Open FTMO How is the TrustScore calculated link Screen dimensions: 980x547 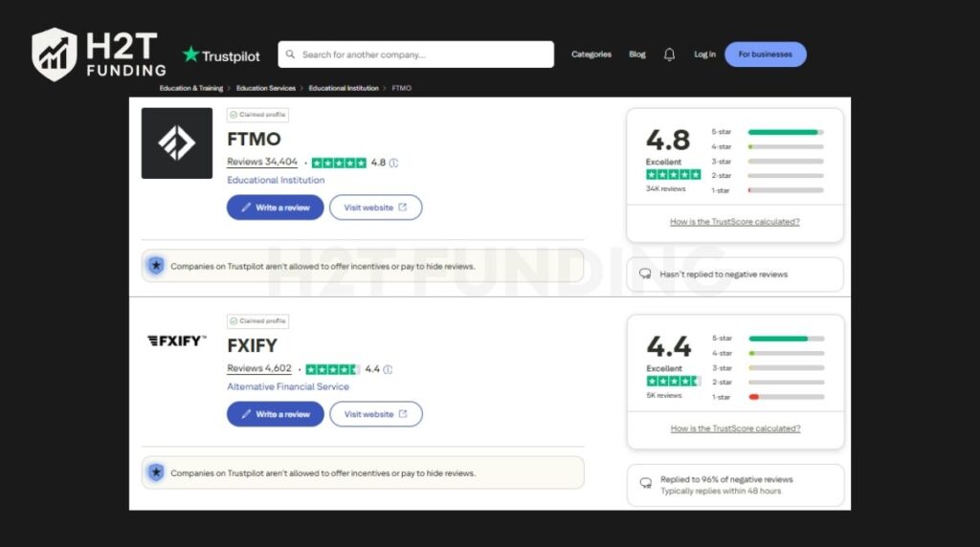pyautogui.click(x=734, y=222)
